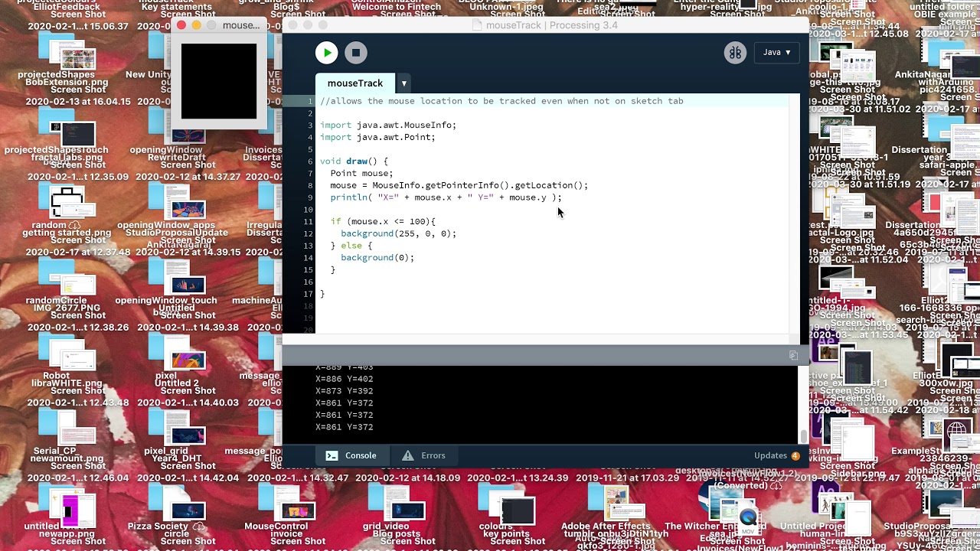Open the Updates notification
This screenshot has height=551, width=980.
(x=777, y=455)
